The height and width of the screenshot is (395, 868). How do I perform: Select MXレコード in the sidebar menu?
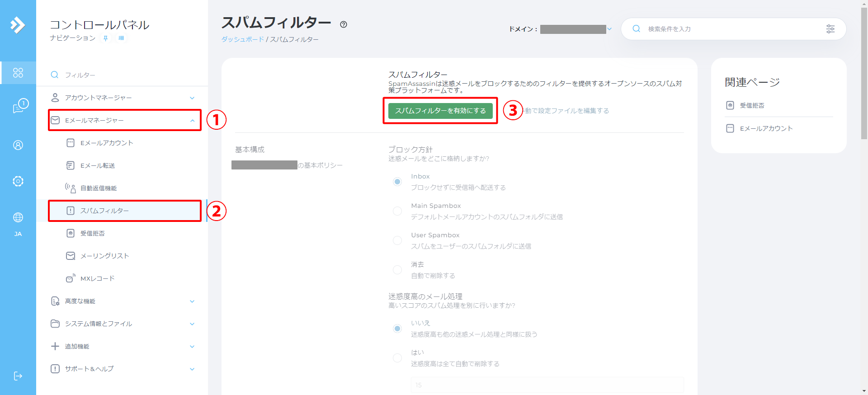tap(97, 278)
